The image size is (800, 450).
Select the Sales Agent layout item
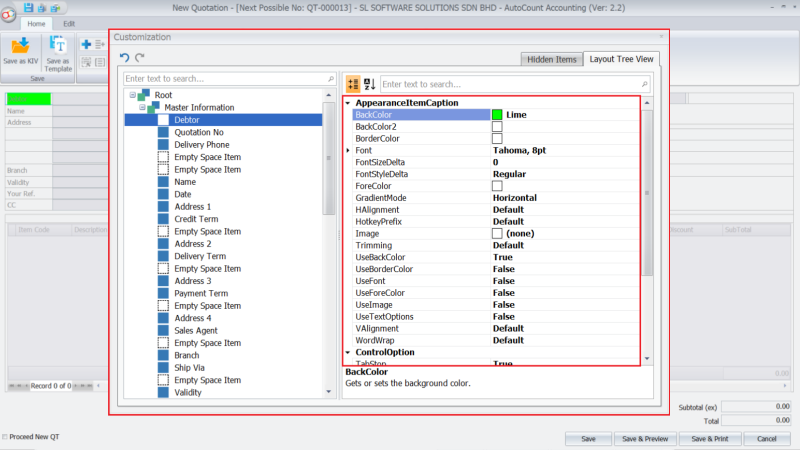[195, 331]
